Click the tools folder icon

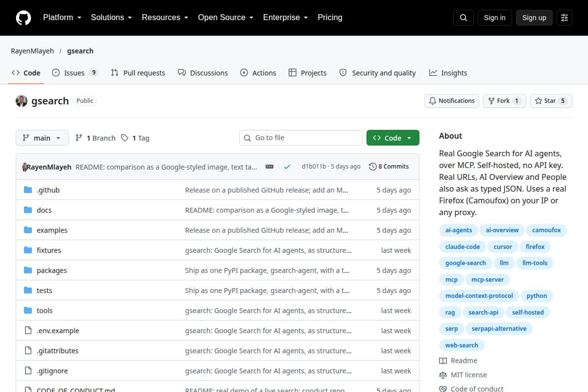(28, 311)
